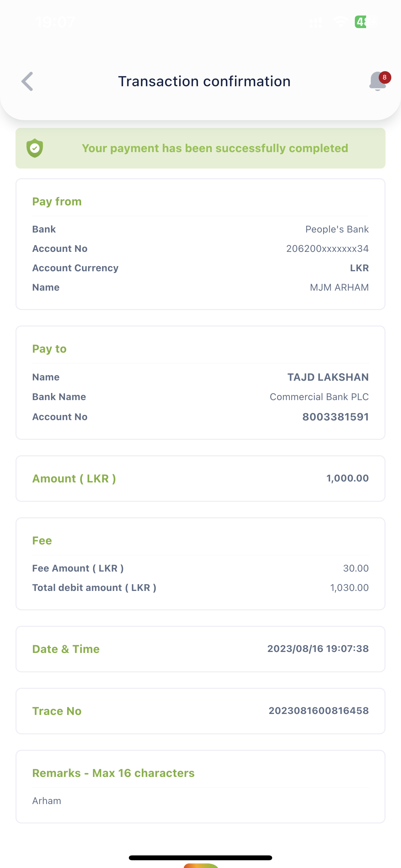Tap the back arrow icon
The height and width of the screenshot is (868, 401).
coord(27,81)
